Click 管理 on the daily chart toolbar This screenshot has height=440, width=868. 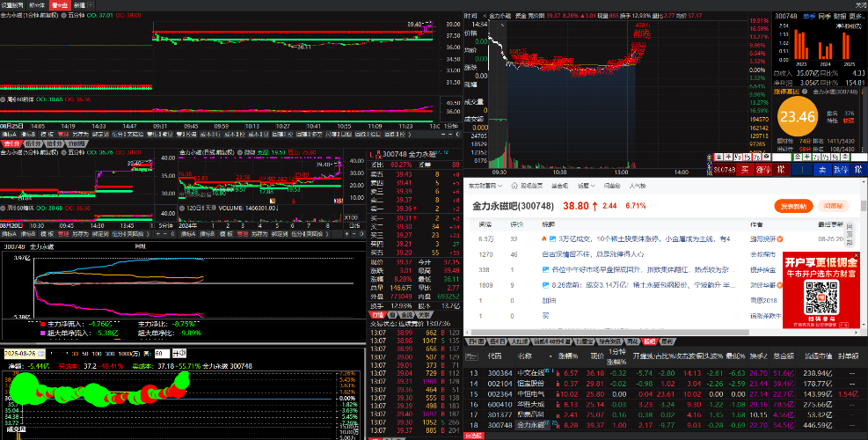click(x=243, y=234)
